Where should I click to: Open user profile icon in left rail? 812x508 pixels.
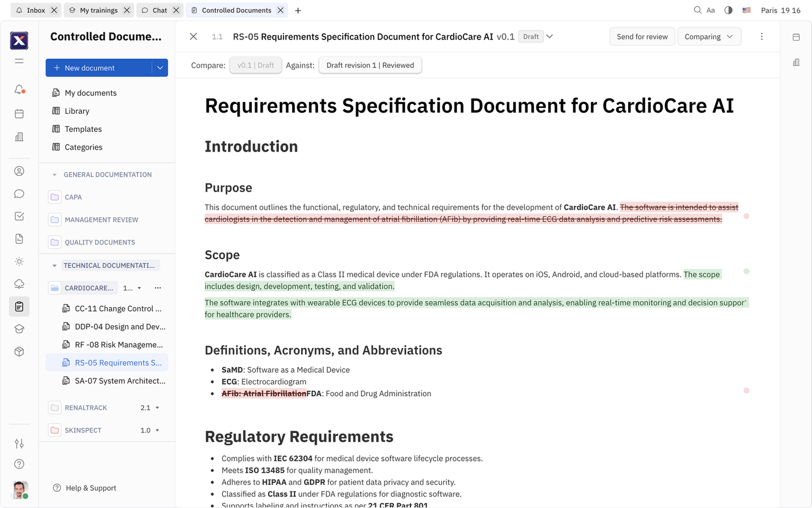click(x=19, y=171)
